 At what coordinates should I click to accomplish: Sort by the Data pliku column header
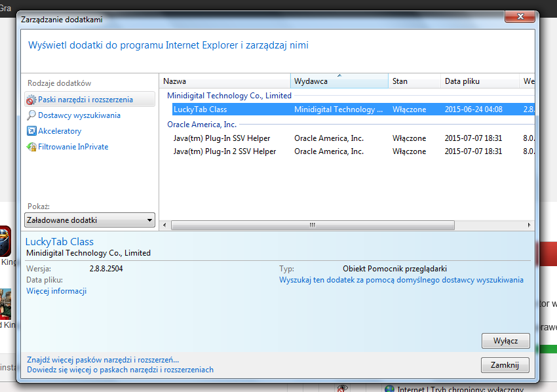click(480, 81)
